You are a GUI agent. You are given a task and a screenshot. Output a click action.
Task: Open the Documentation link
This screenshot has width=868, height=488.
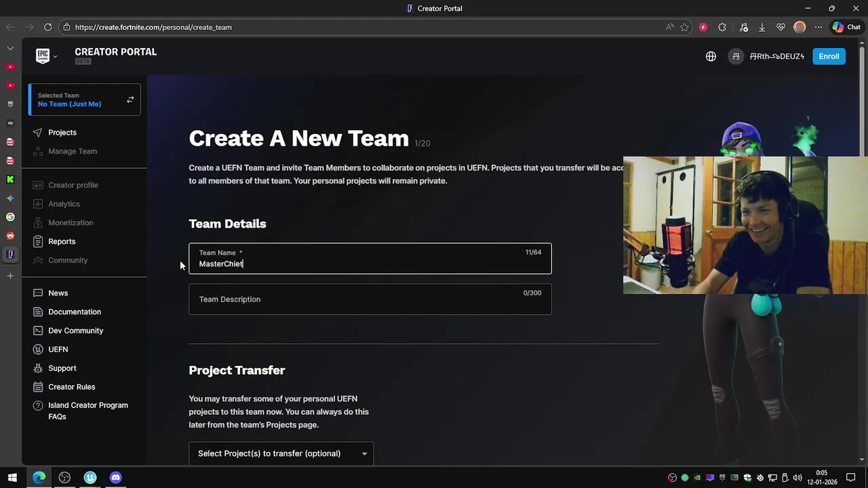tap(75, 312)
